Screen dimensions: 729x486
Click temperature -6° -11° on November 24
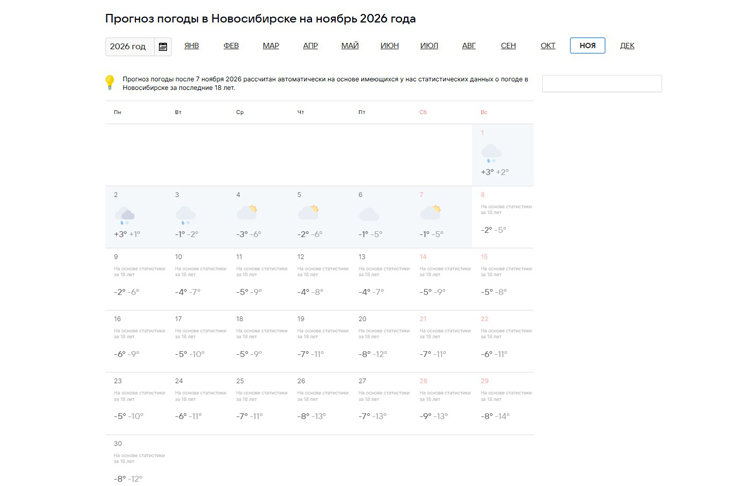point(188,416)
